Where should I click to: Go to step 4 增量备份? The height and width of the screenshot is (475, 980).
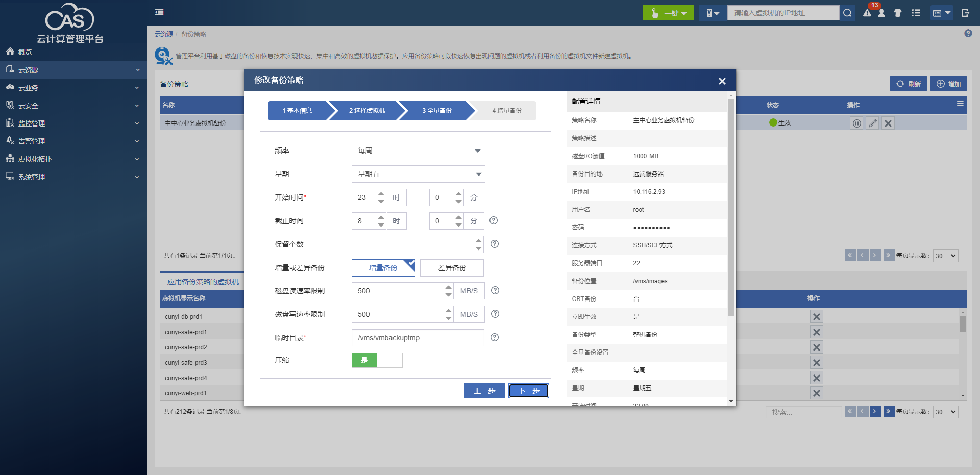pyautogui.click(x=507, y=111)
